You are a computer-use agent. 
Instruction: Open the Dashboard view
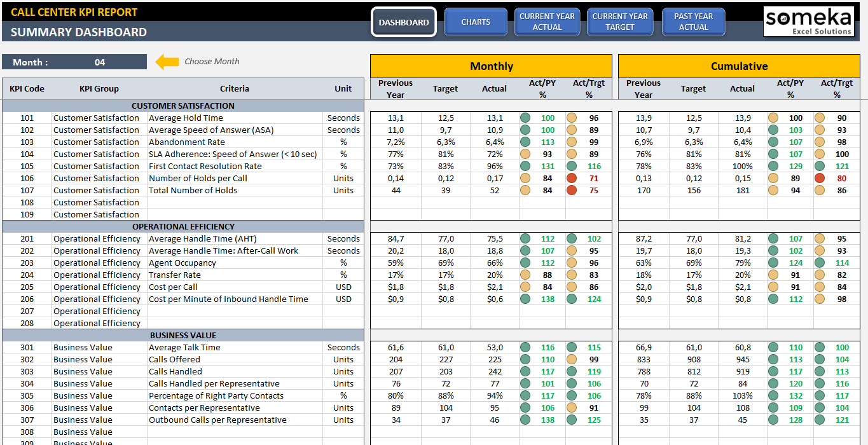(x=404, y=22)
